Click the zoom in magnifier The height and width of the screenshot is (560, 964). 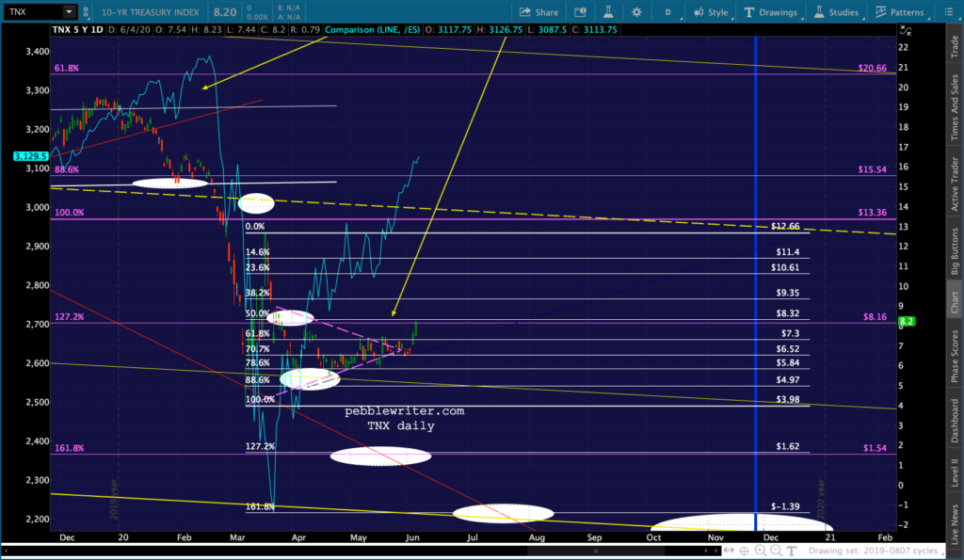761,551
